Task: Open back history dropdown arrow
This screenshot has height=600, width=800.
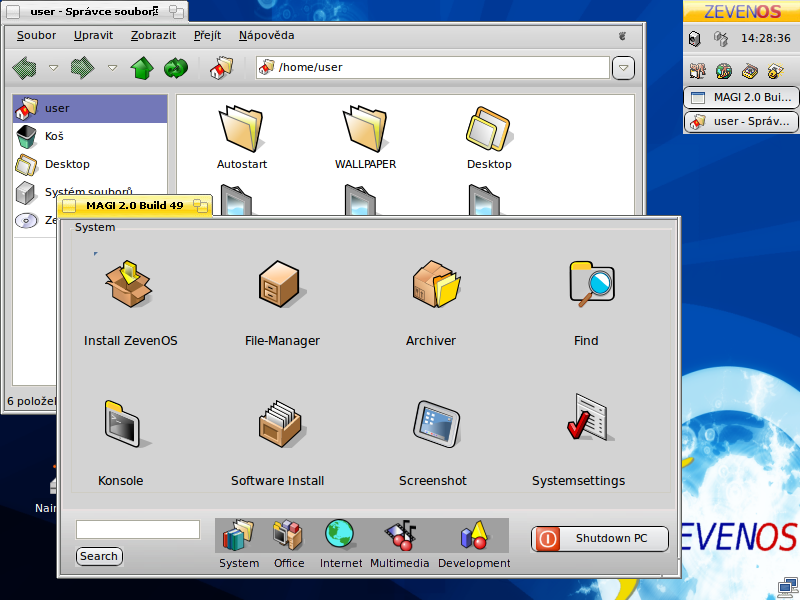Action: [53, 68]
